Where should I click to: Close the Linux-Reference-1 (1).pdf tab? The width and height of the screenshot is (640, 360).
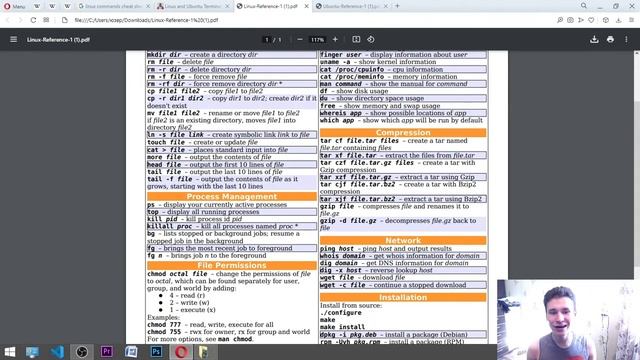point(307,6)
